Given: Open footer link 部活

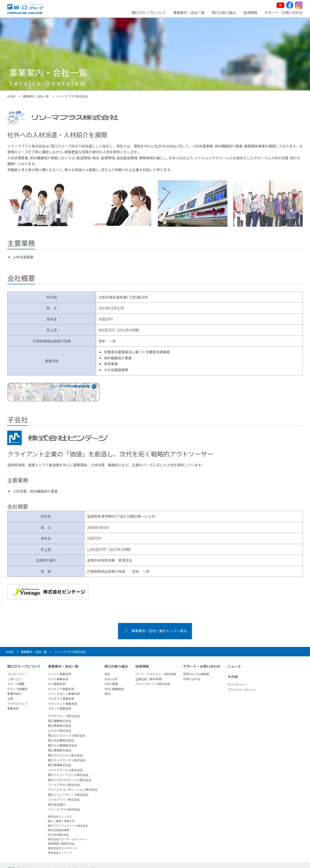Looking at the screenshot, I should (x=107, y=694).
